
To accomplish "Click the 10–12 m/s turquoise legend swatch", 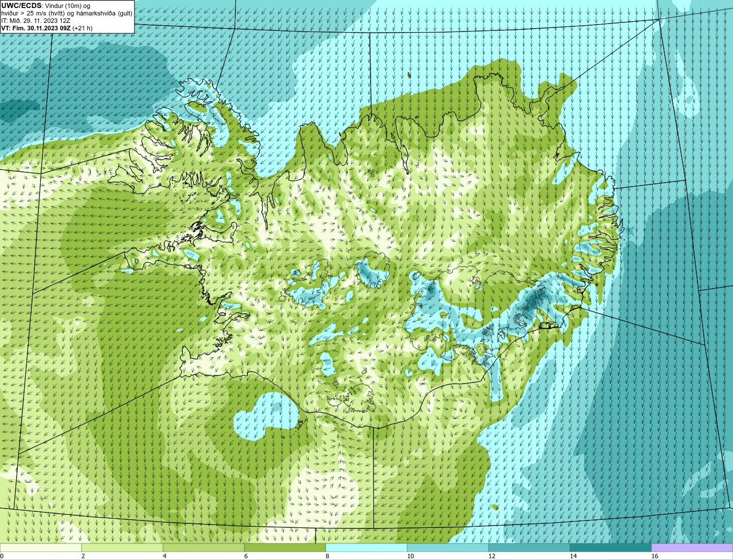I will coord(448,547).
